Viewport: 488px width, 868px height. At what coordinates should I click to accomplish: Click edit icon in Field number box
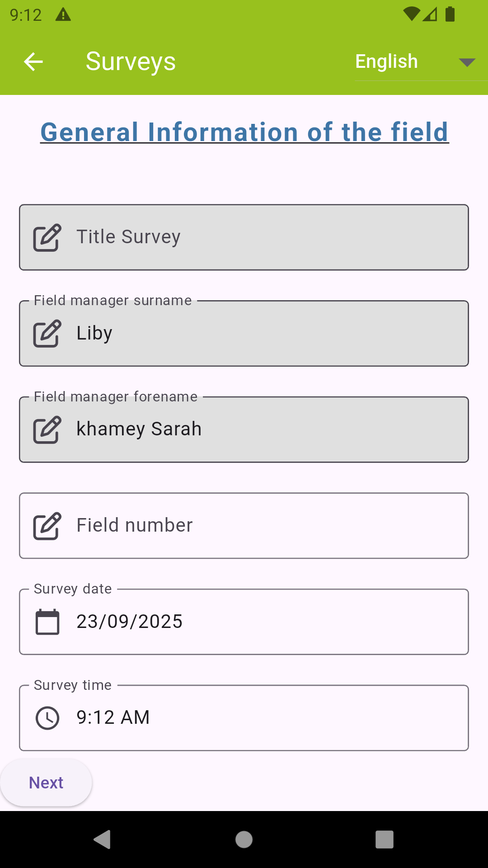tap(47, 526)
